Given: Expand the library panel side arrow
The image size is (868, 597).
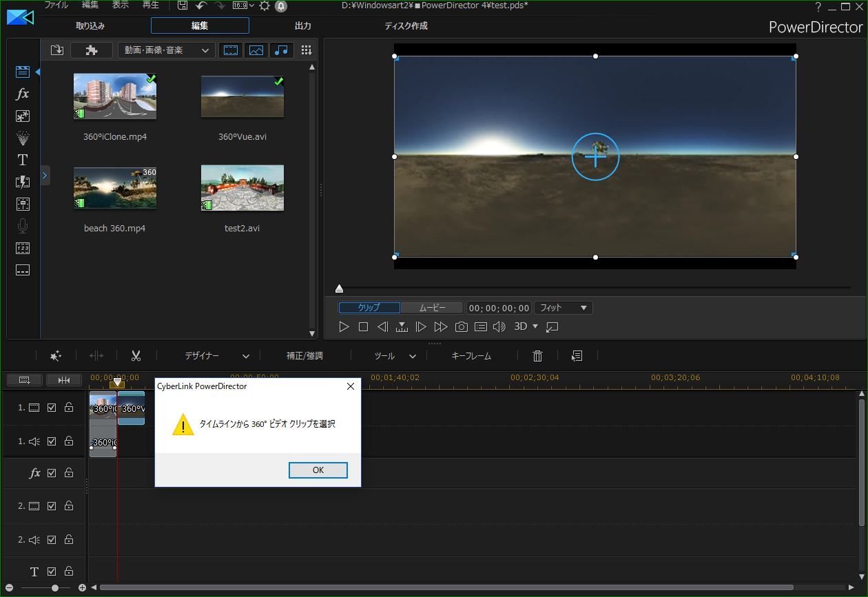Looking at the screenshot, I should 45,176.
